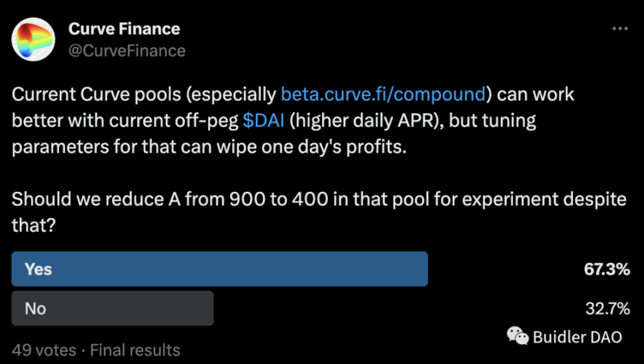
Task: Click the WeChat logo in the watermark
Action: point(519,336)
